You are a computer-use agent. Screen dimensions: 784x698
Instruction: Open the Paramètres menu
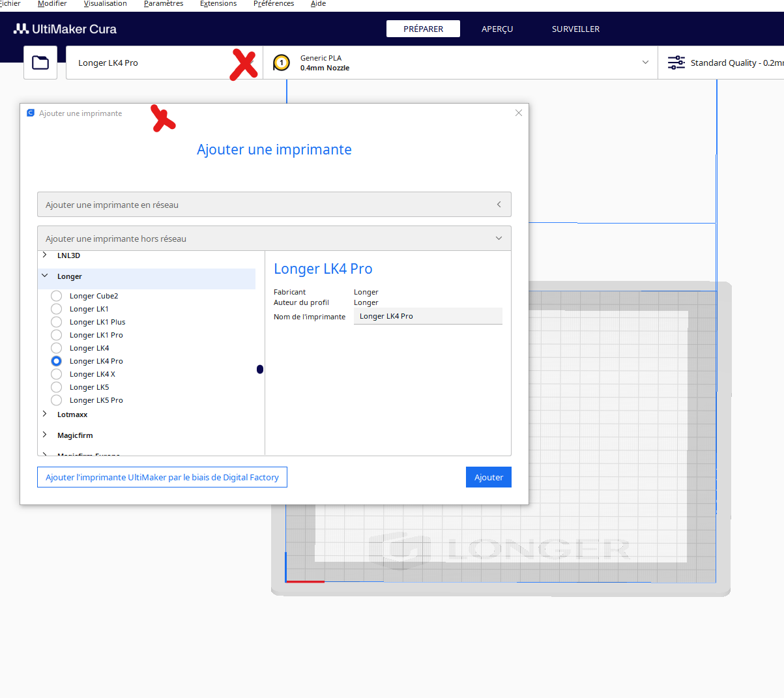point(164,4)
